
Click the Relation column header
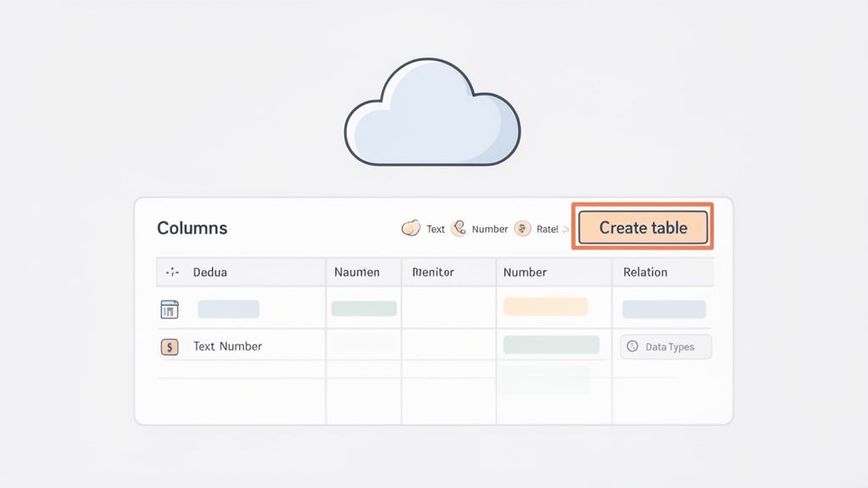click(645, 272)
